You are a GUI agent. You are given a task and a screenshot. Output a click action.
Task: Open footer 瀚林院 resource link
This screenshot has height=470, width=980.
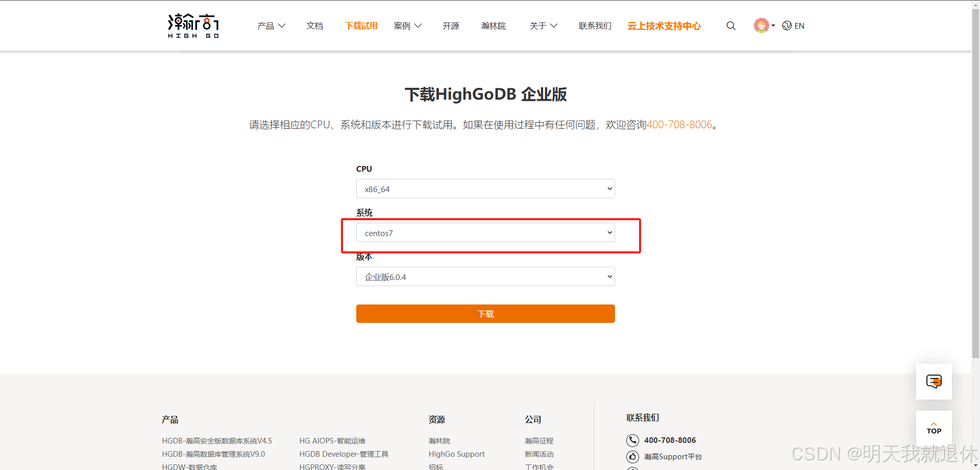coord(439,440)
